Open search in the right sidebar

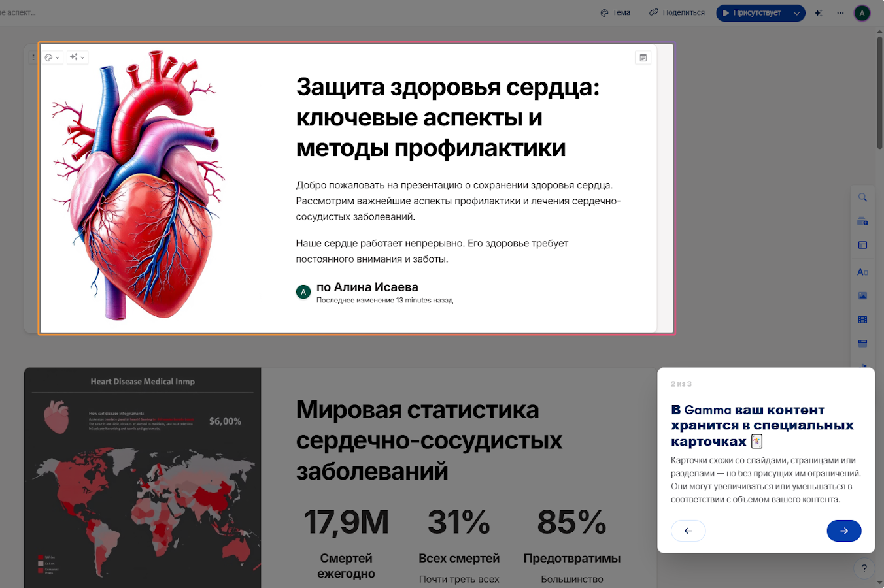point(862,197)
